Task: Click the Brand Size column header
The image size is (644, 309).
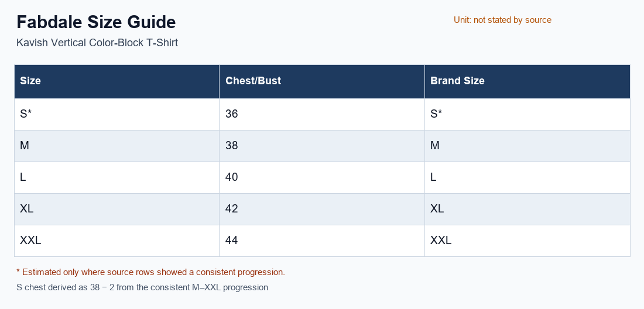Action: (x=527, y=81)
